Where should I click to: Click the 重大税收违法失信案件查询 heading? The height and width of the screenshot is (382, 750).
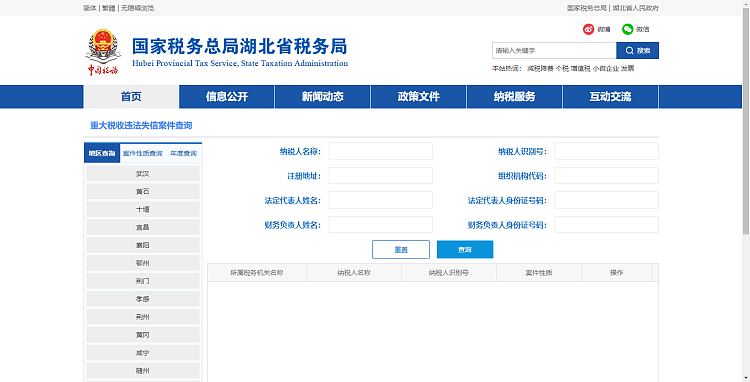tap(141, 125)
